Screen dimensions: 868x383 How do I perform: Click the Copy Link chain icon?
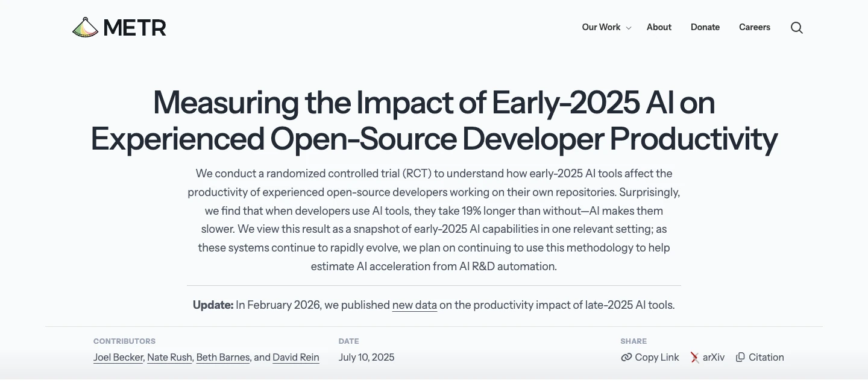pos(626,357)
